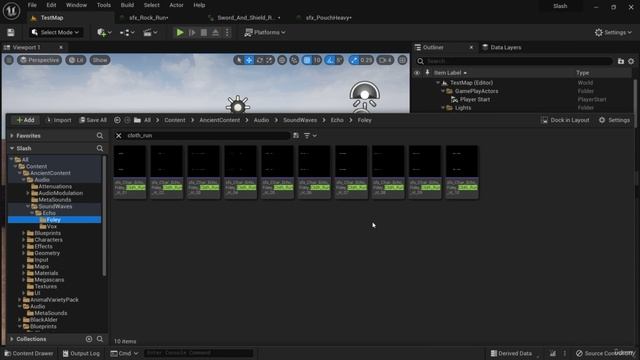Open the Lit view mode menu
Screen dimensions: 640x360
click(x=76, y=60)
